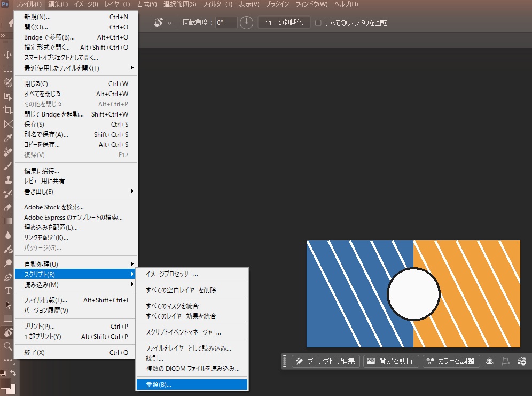
Task: Click the add adjustment icon in contextual bar
Action: tap(521, 361)
